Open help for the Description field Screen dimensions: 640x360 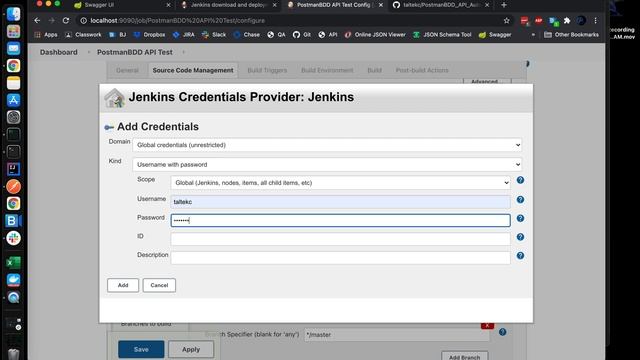(x=520, y=256)
